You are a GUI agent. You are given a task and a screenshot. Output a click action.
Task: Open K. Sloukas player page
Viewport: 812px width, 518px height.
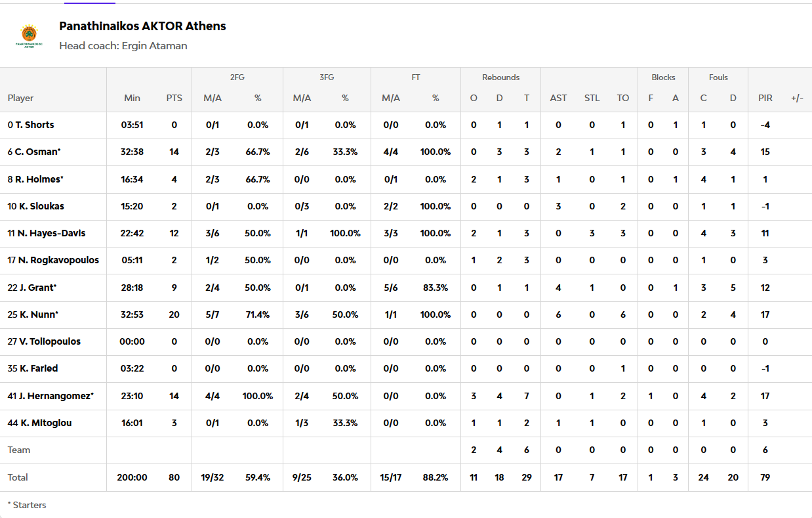coord(40,206)
